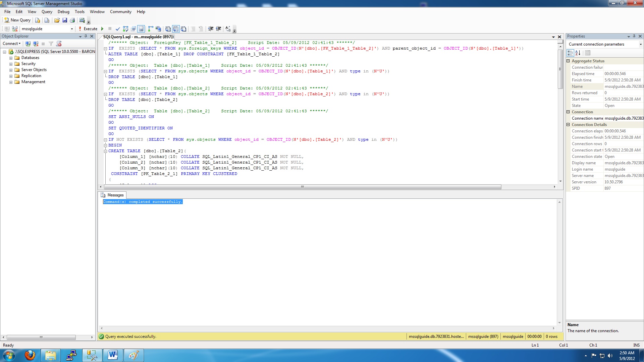Image resolution: width=644 pixels, height=362 pixels.
Task: Click the Parse checkmark icon
Action: (118, 29)
